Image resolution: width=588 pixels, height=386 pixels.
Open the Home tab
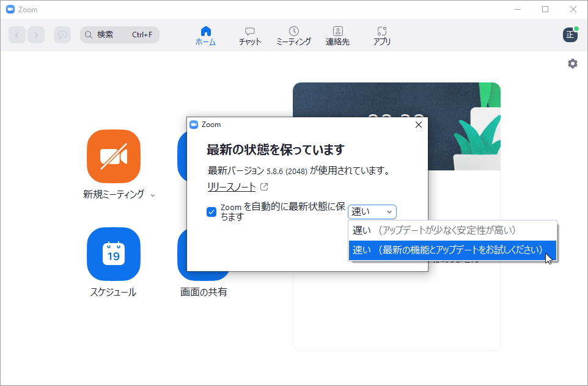click(205, 36)
